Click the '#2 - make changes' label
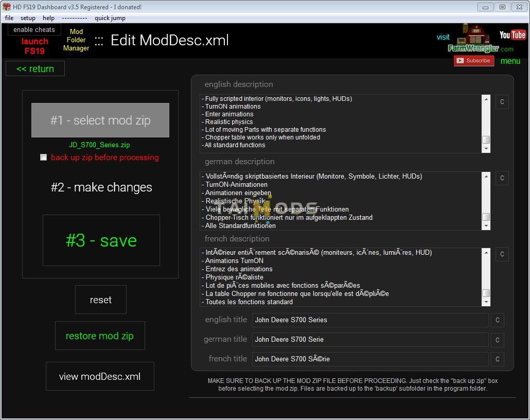Screen dimensions: 530x420 [101, 187]
